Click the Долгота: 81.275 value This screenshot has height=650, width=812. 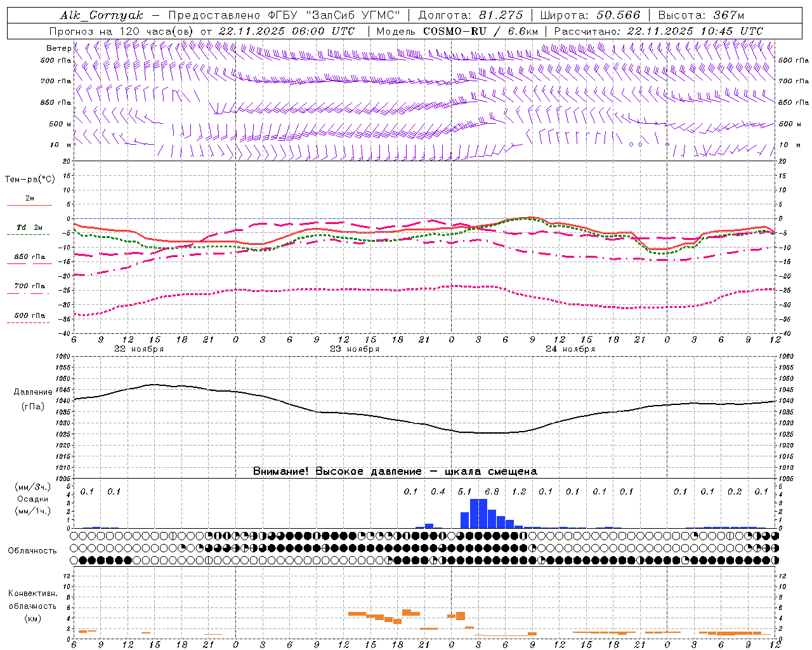click(x=471, y=15)
